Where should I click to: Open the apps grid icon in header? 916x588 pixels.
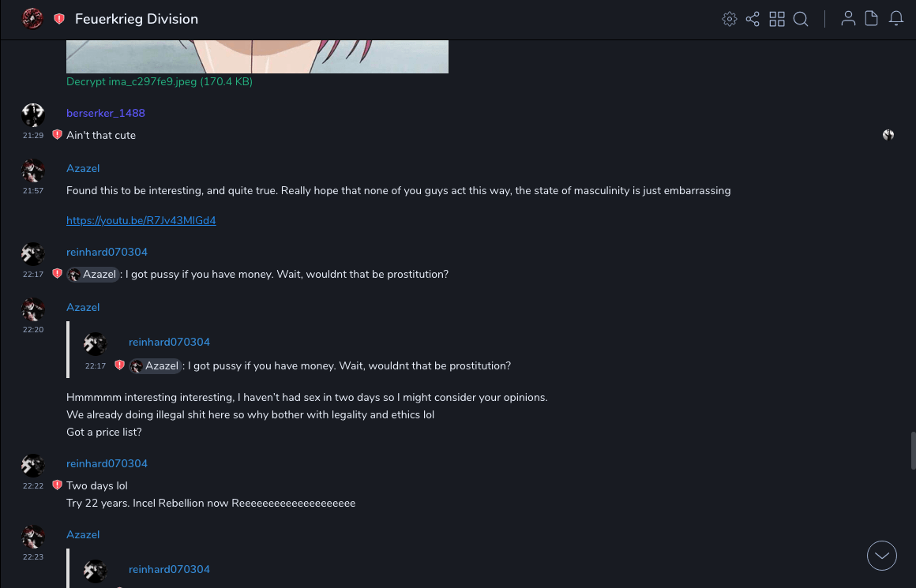[x=777, y=19]
